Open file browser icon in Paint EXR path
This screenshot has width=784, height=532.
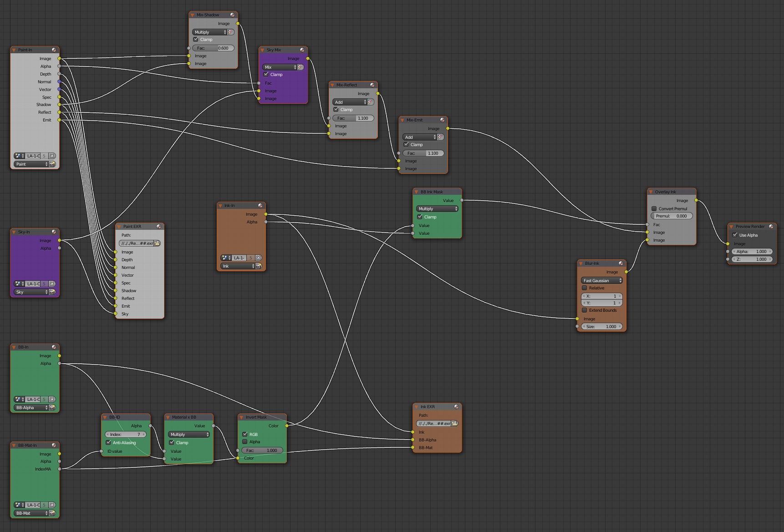pos(157,243)
